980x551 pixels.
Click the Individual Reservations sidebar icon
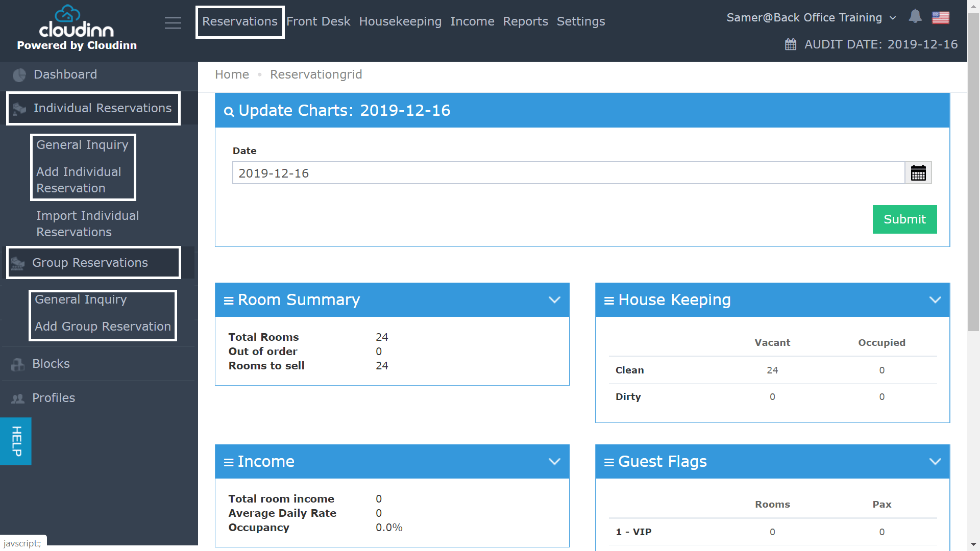pyautogui.click(x=19, y=109)
